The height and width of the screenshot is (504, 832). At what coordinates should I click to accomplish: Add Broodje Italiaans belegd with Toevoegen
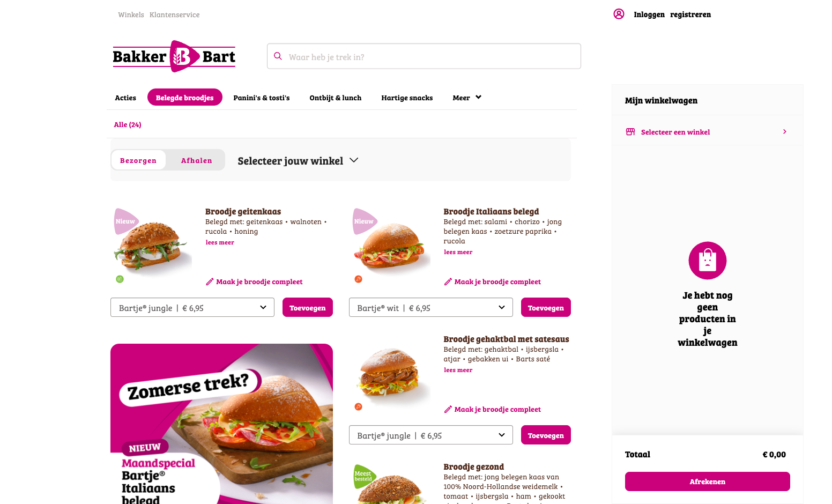(x=546, y=307)
